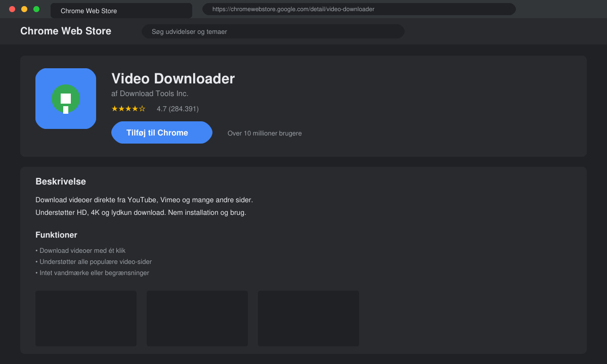Select the Chrome Web Store browser tab
607x364 pixels.
(x=121, y=11)
